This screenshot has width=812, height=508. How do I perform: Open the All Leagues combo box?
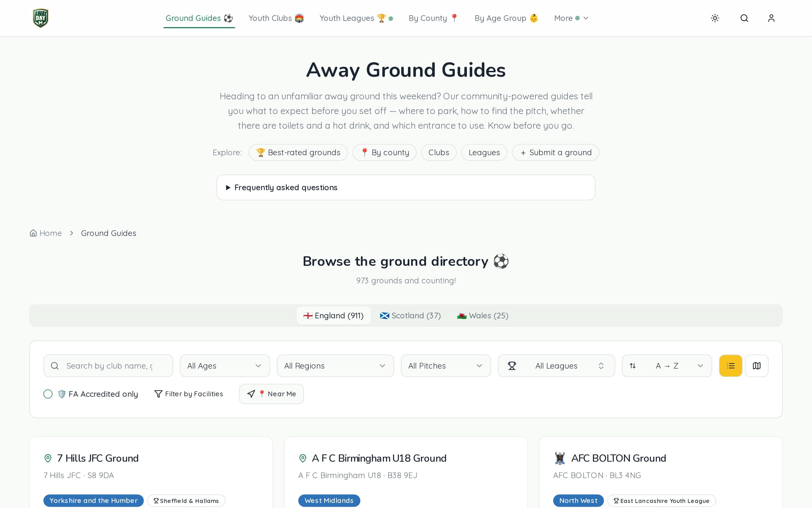click(x=556, y=365)
